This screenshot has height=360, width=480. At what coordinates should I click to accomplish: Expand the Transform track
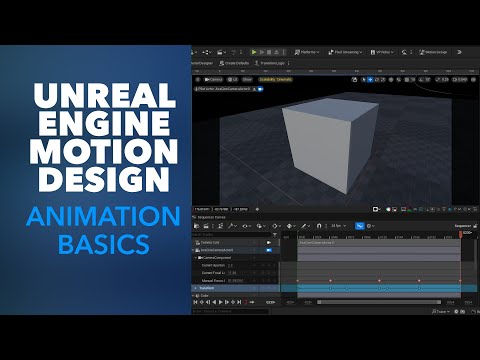[x=196, y=288]
